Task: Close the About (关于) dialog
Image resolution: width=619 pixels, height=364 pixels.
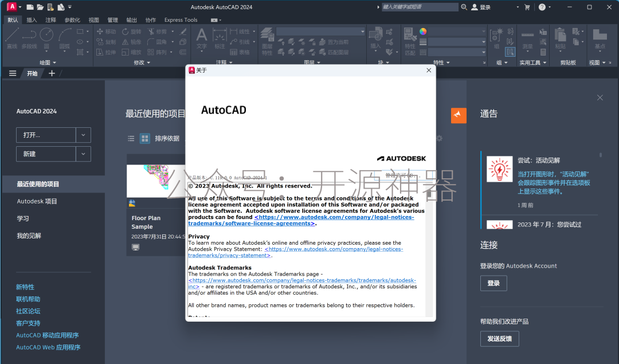Action: coord(429,71)
